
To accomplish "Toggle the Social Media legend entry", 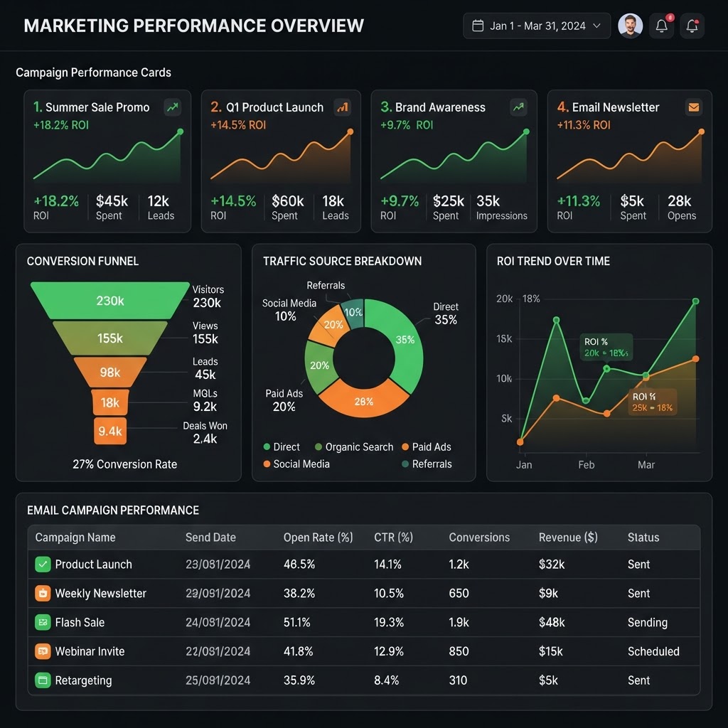I will [296, 464].
